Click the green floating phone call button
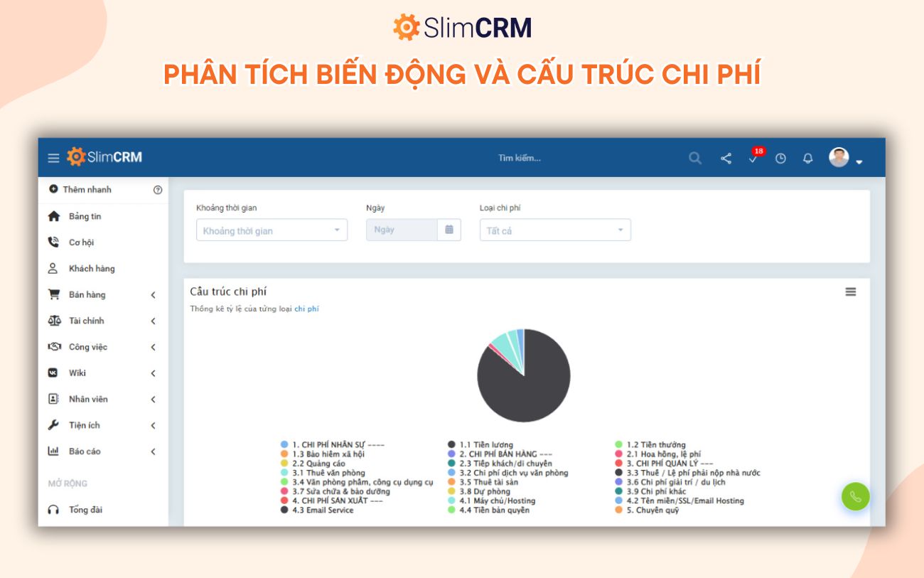Screen dimensions: 924x578 click(x=856, y=497)
